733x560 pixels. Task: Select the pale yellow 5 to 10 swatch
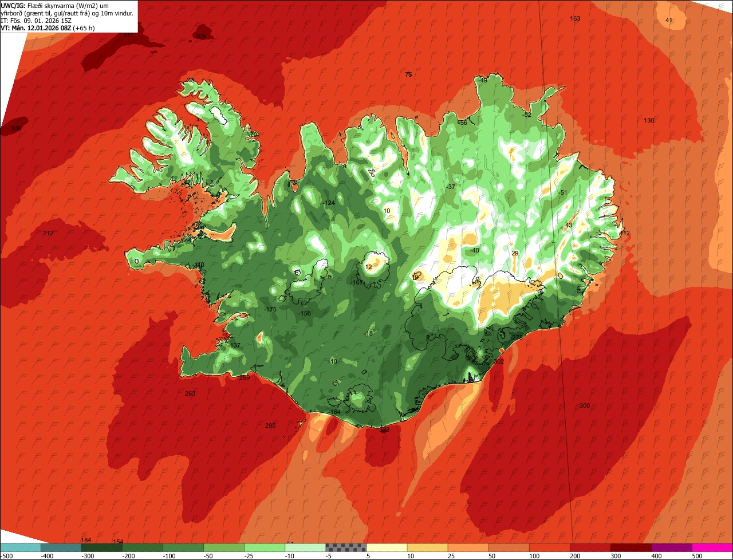coord(387,547)
